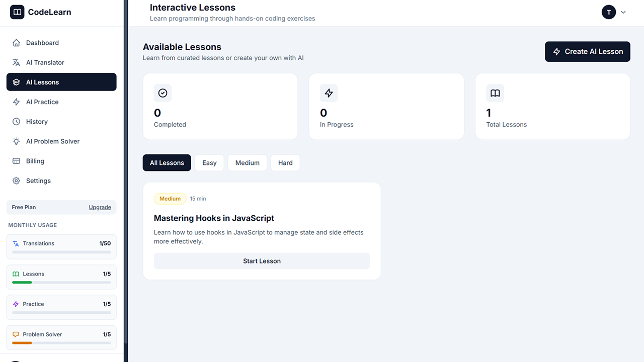
Task: Filter lessons by Medium difficulty
Action: 247,163
